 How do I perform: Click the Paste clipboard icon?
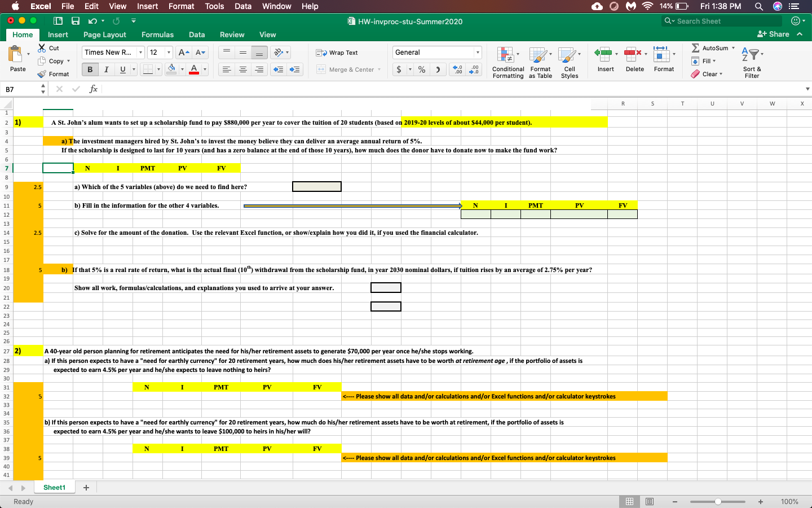(x=16, y=55)
